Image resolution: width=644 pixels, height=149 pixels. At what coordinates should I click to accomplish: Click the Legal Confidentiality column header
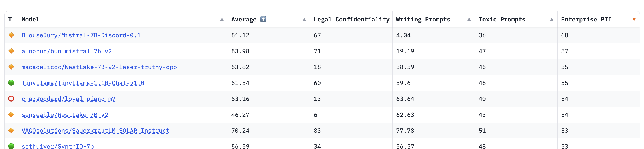(x=351, y=19)
